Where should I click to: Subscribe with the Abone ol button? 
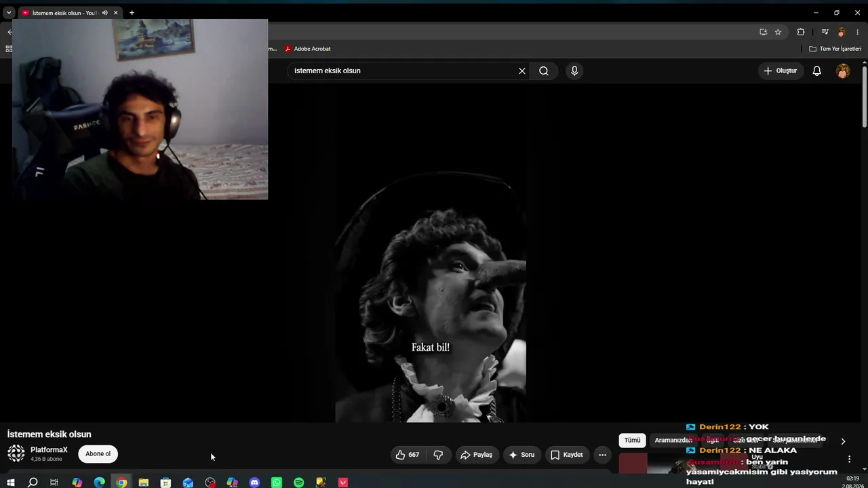(98, 454)
